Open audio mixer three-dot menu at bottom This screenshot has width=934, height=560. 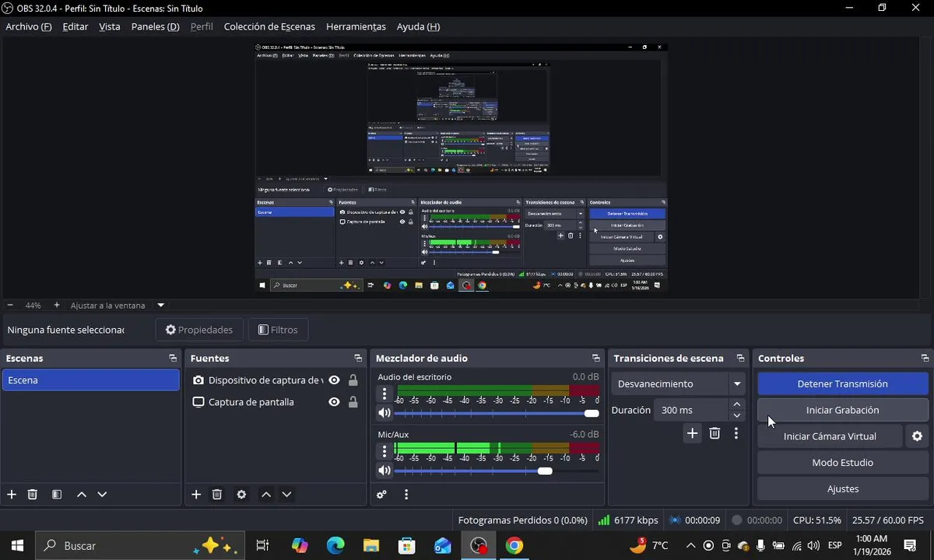click(x=406, y=494)
